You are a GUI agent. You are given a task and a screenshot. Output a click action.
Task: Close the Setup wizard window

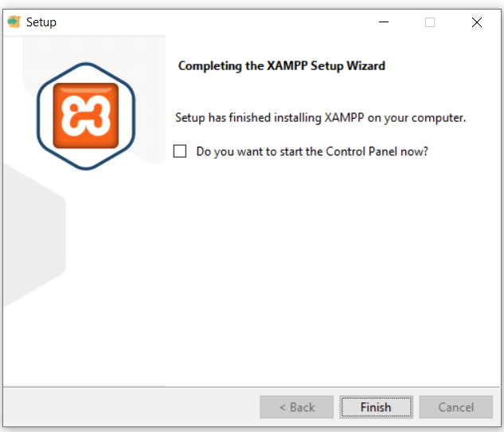[477, 22]
